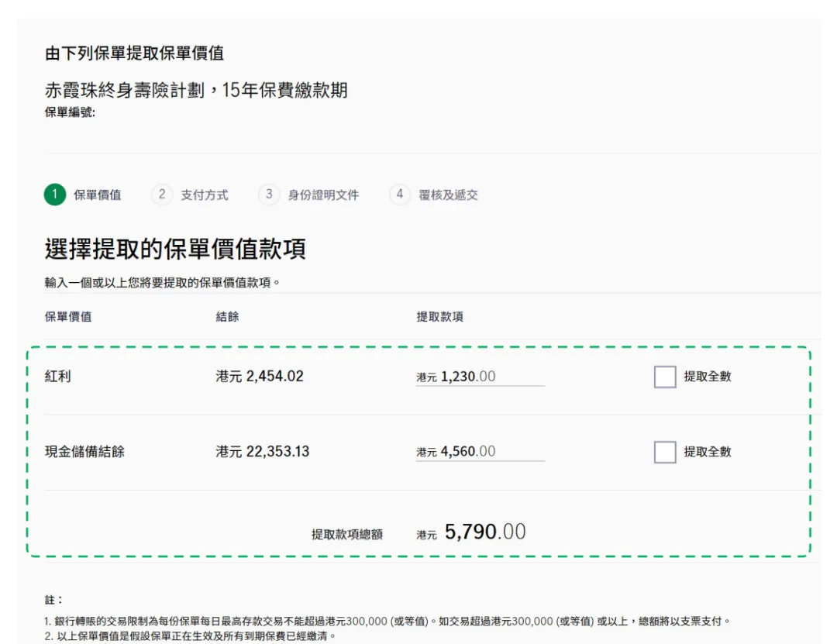Click the total amount 5,790.00
The image size is (837, 644).
pyautogui.click(x=484, y=532)
